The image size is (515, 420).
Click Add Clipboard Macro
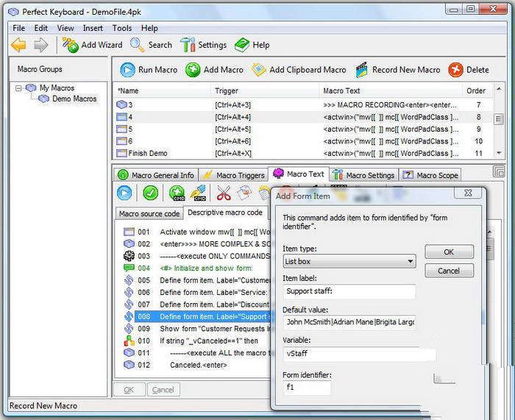click(x=299, y=70)
